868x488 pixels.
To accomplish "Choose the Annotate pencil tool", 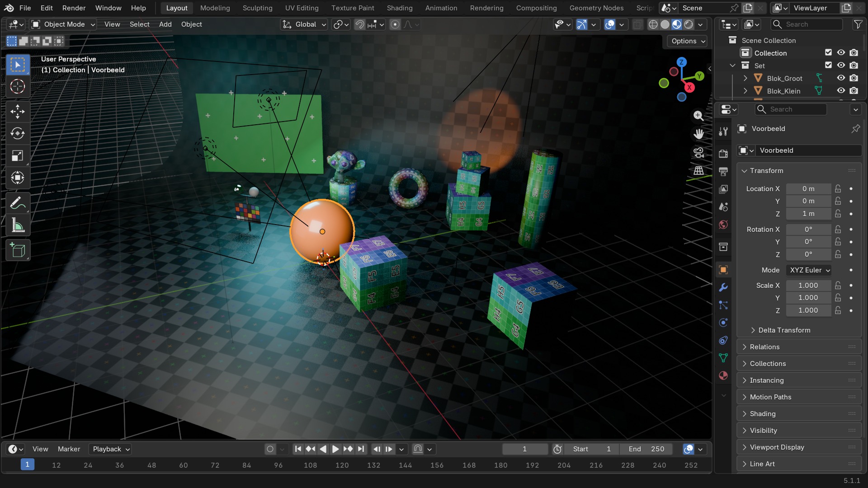I will [18, 203].
